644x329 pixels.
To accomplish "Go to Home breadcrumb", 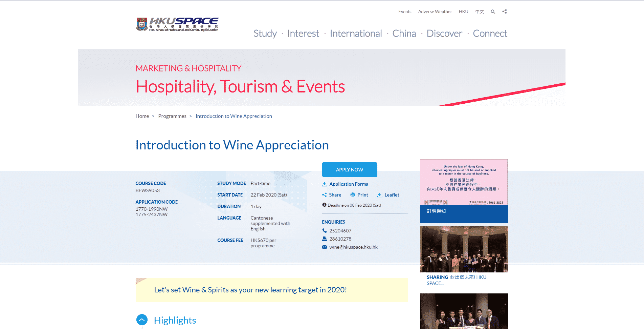I will pyautogui.click(x=142, y=116).
